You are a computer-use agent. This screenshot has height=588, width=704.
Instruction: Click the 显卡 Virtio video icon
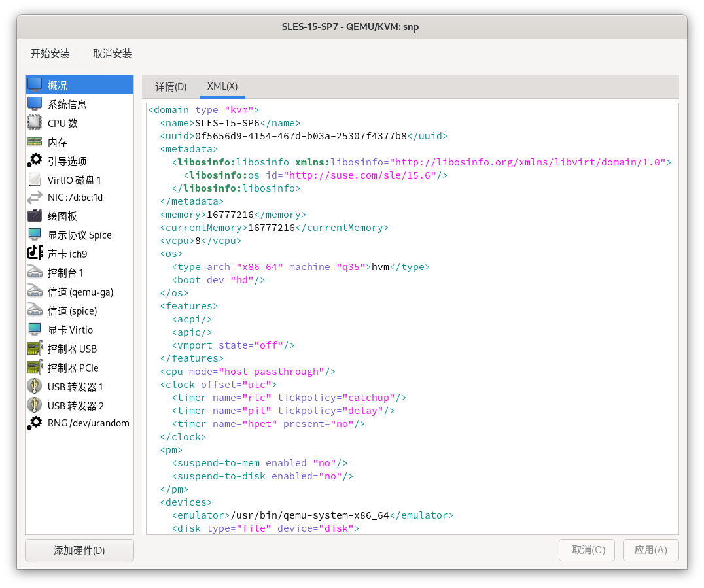pos(35,330)
